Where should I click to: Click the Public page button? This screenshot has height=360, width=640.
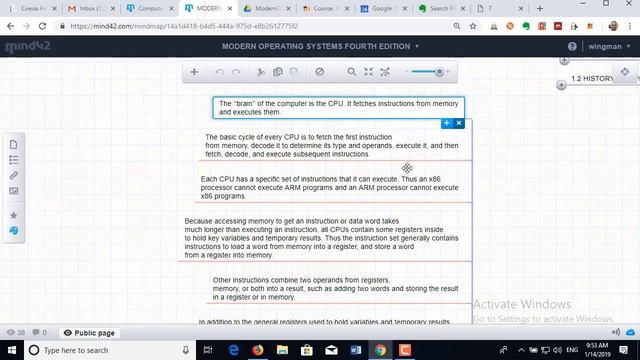click(89, 333)
